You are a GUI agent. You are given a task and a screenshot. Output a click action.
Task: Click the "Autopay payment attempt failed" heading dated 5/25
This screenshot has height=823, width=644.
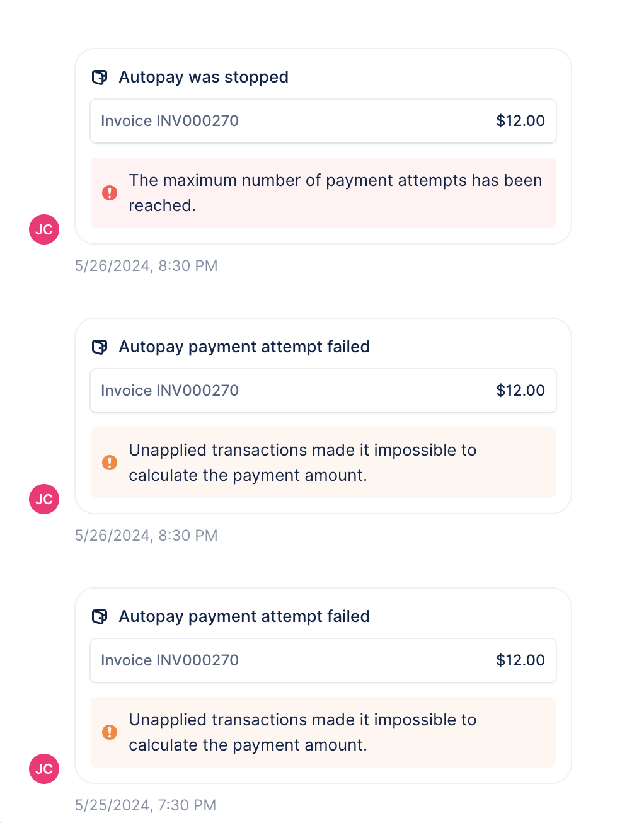244,617
